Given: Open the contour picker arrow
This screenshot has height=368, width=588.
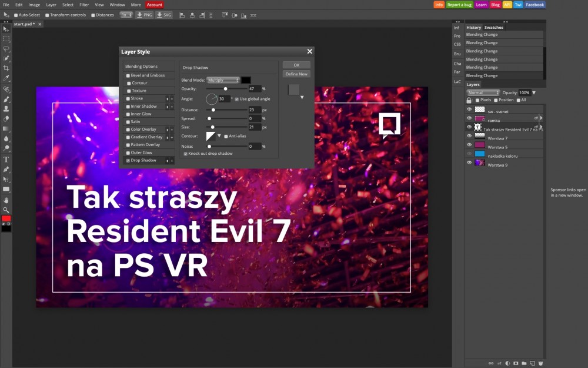Looking at the screenshot, I should click(x=219, y=136).
